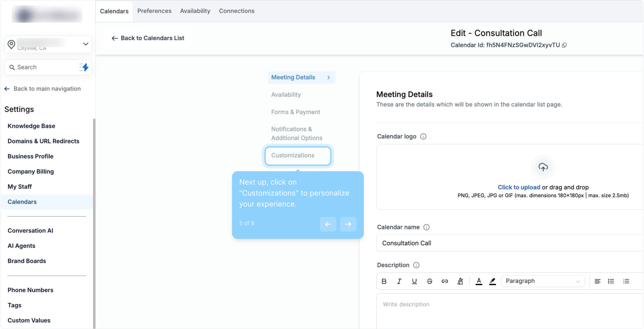This screenshot has height=329, width=644.
Task: Open the Connections tab
Action: pos(236,11)
